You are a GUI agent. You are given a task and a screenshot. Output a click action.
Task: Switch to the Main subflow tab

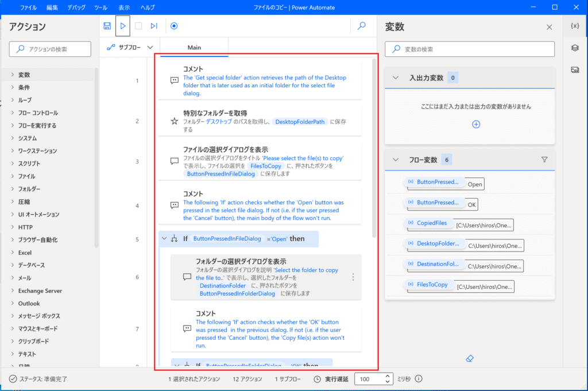194,48
